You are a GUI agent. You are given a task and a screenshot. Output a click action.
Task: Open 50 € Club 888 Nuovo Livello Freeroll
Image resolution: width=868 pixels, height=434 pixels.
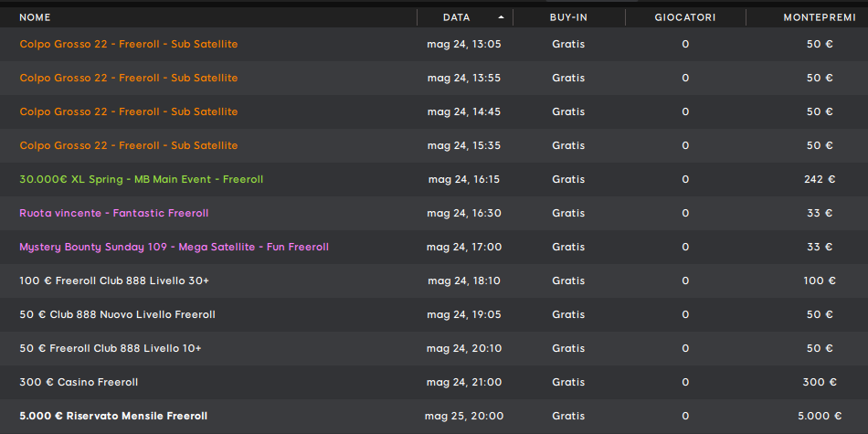pos(434,314)
